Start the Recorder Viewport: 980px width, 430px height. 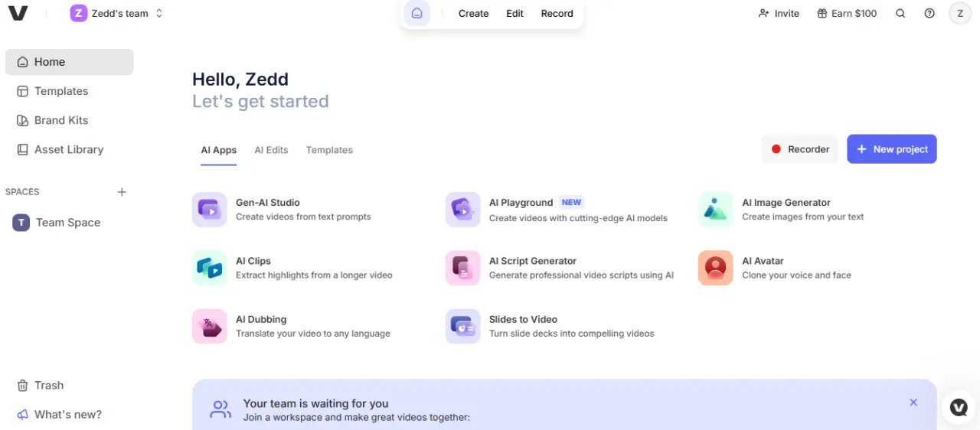coord(800,149)
